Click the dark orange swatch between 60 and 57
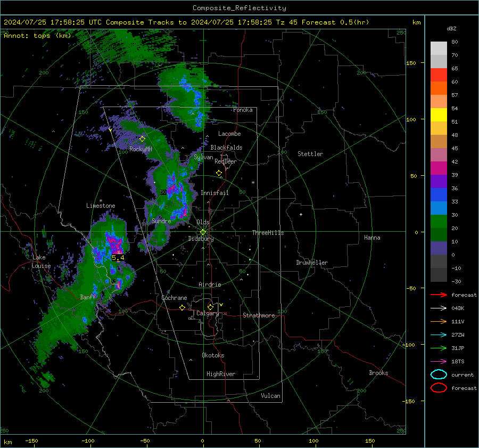479x448 pixels. pos(439,88)
